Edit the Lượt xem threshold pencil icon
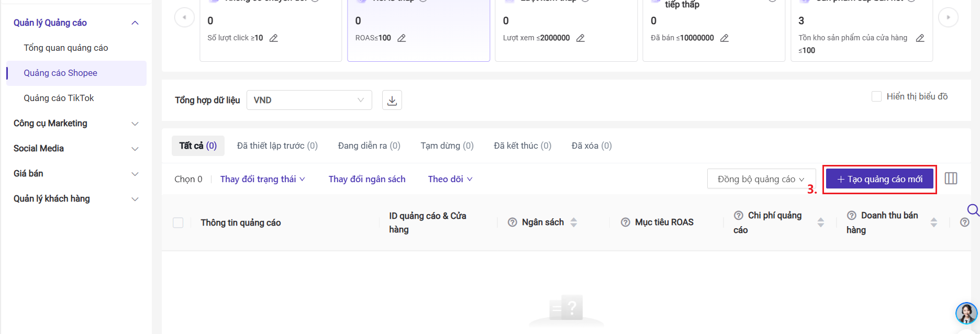Viewport: 980px width, 334px height. pyautogui.click(x=580, y=38)
